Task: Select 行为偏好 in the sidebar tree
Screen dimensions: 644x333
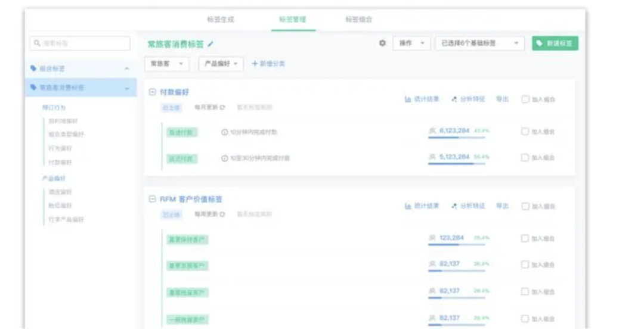Action: [60, 148]
